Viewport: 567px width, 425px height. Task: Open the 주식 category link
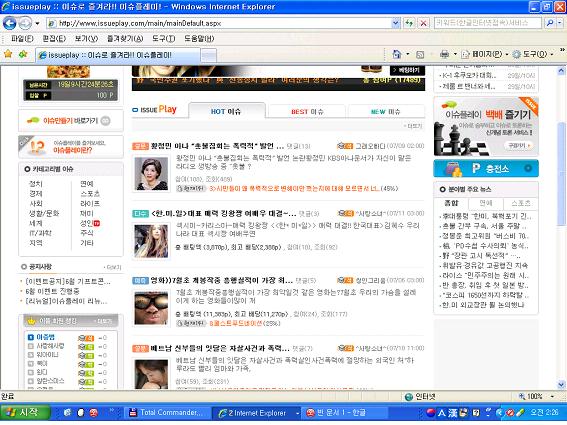[87, 233]
